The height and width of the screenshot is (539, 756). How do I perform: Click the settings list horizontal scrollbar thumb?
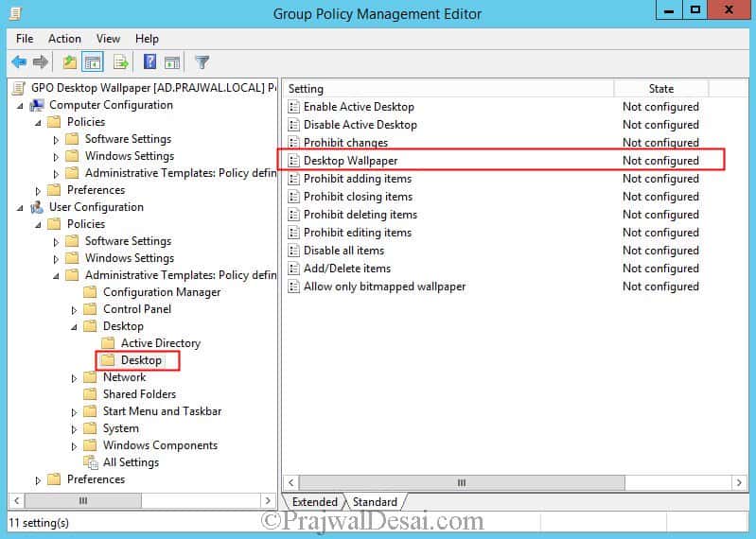pos(462,482)
